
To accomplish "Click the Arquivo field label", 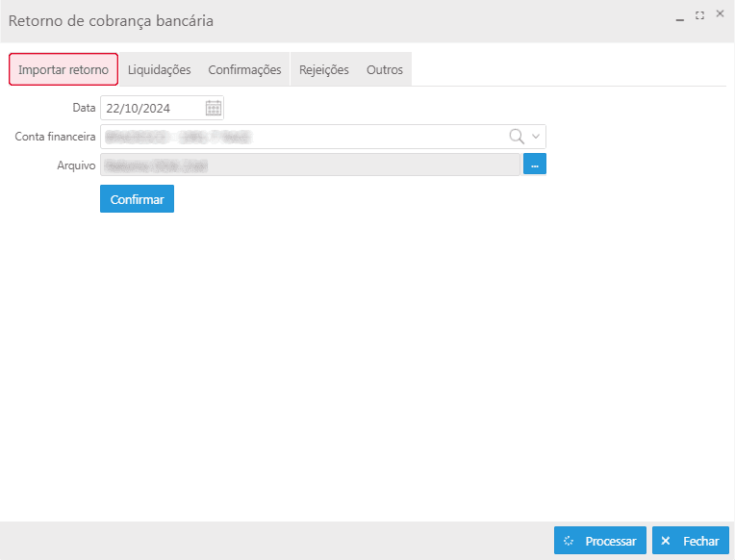I will click(x=75, y=165).
